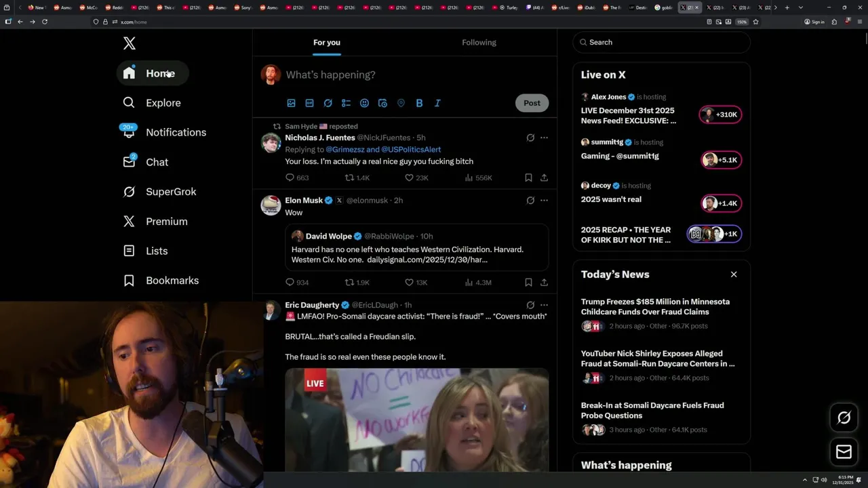Tag a location in the composer
Screen dimensions: 868x488
click(x=401, y=103)
